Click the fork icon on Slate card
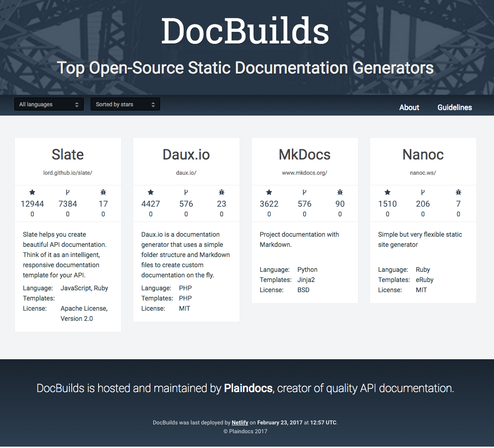This screenshot has height=448, width=494. point(68,192)
